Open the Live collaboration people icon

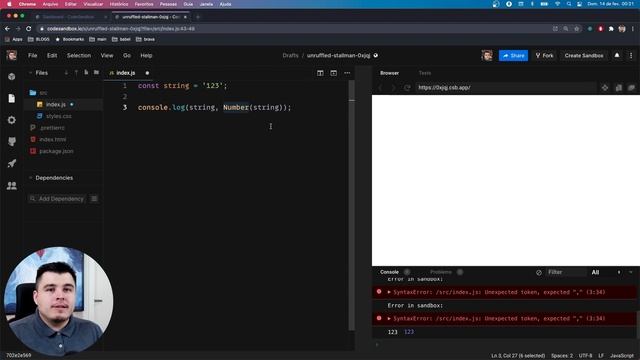click(x=11, y=186)
